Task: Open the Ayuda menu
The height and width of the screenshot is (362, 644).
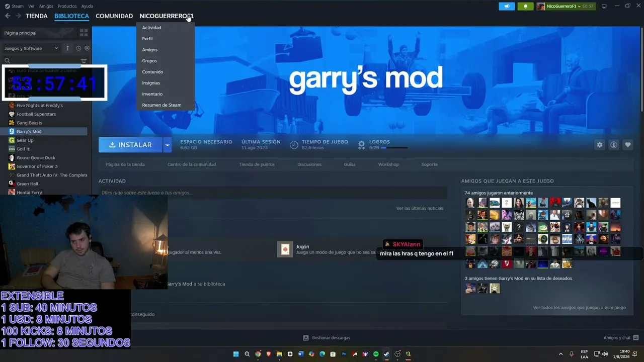Action: pos(87,6)
